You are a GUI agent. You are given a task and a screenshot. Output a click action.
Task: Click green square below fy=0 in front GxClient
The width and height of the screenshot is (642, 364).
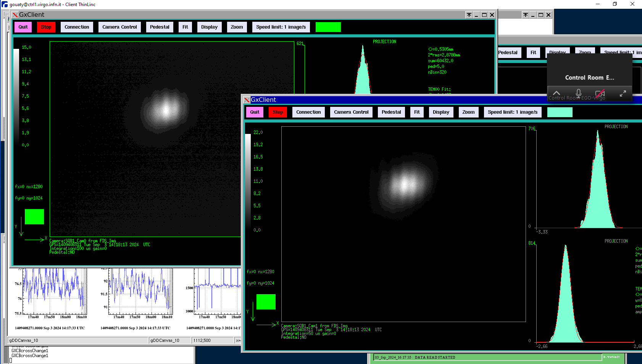[266, 302]
